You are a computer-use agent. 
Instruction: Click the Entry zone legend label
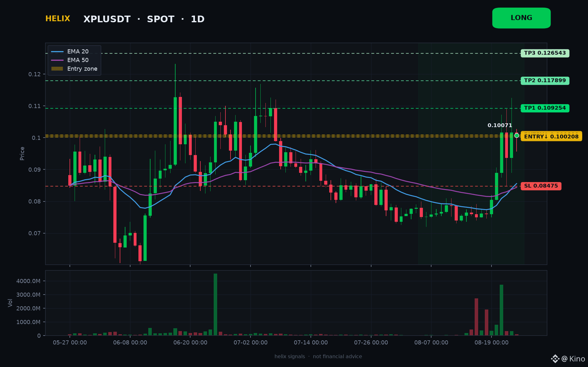82,69
